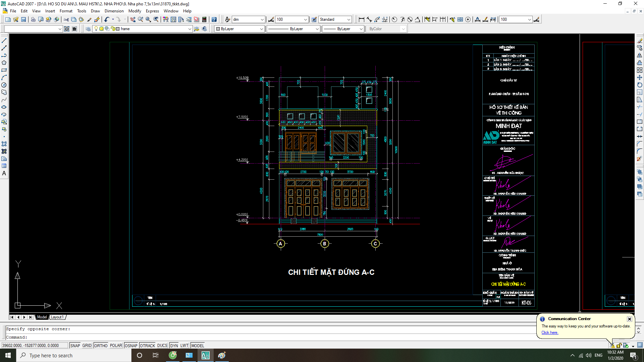
Task: Toggle SNAP mode in status bar
Action: coord(75,346)
